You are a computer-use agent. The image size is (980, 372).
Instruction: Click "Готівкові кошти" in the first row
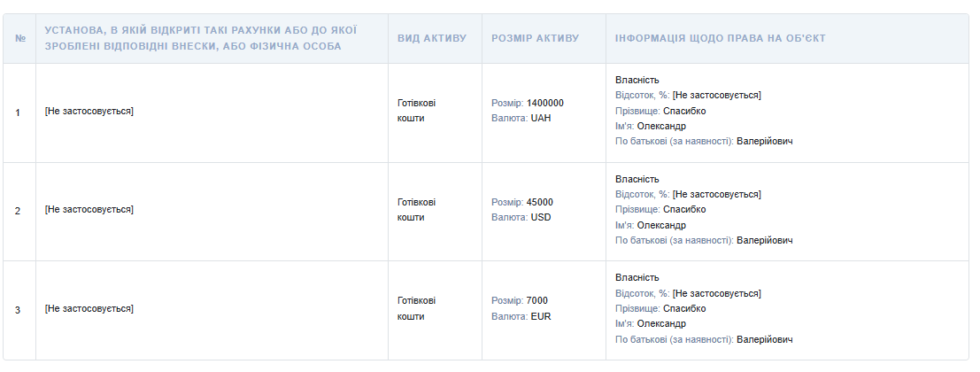tap(416, 111)
